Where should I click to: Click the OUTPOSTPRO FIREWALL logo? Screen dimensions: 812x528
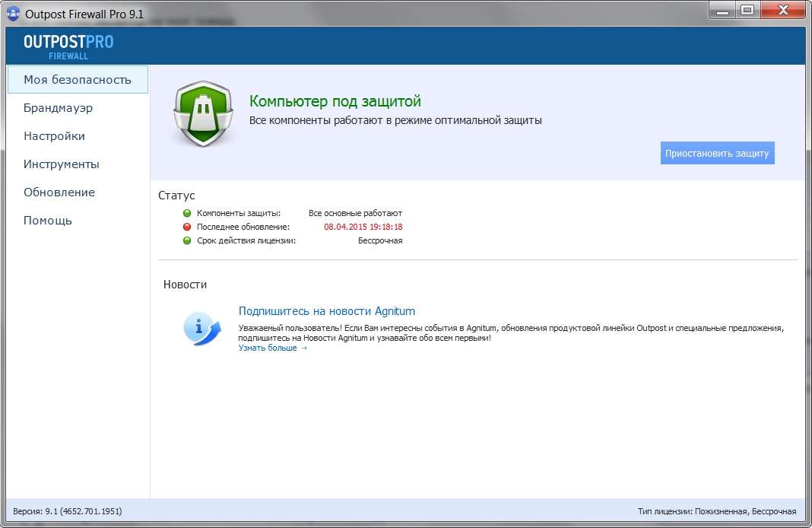[68, 47]
